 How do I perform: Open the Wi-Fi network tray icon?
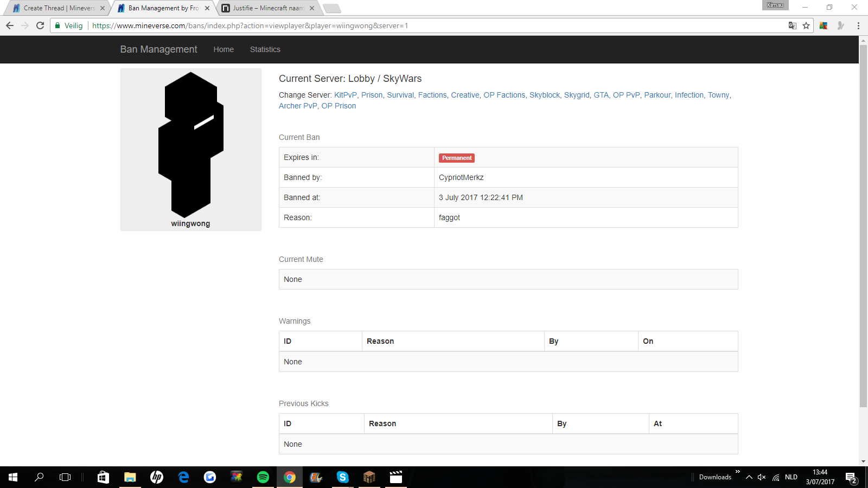click(776, 477)
